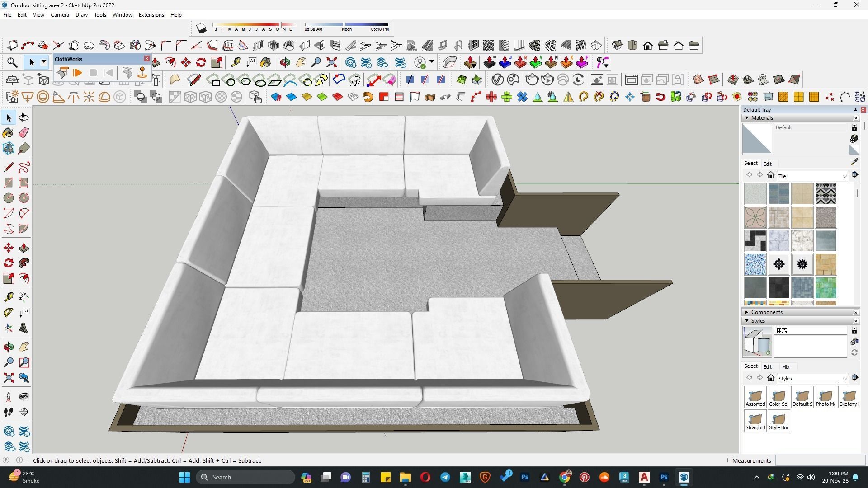Collapse the Styles panel

[x=747, y=321]
